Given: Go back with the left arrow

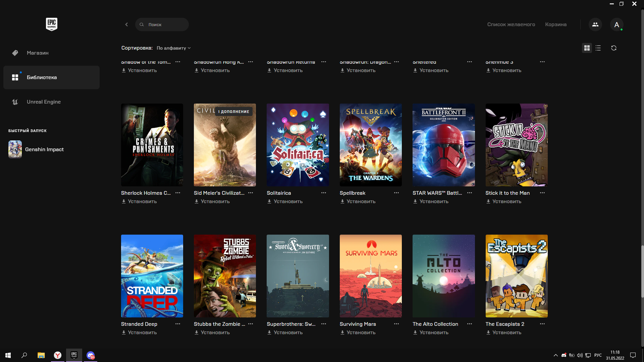Looking at the screenshot, I should pos(126,24).
